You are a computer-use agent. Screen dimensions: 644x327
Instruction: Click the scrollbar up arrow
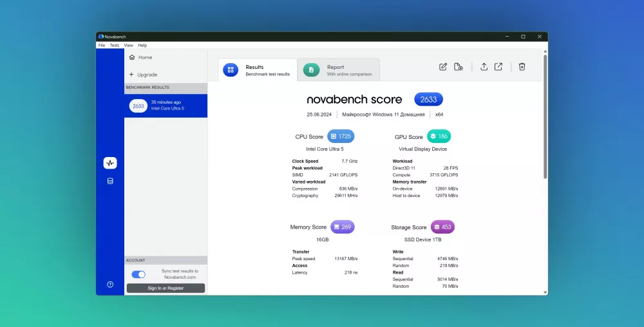545,51
